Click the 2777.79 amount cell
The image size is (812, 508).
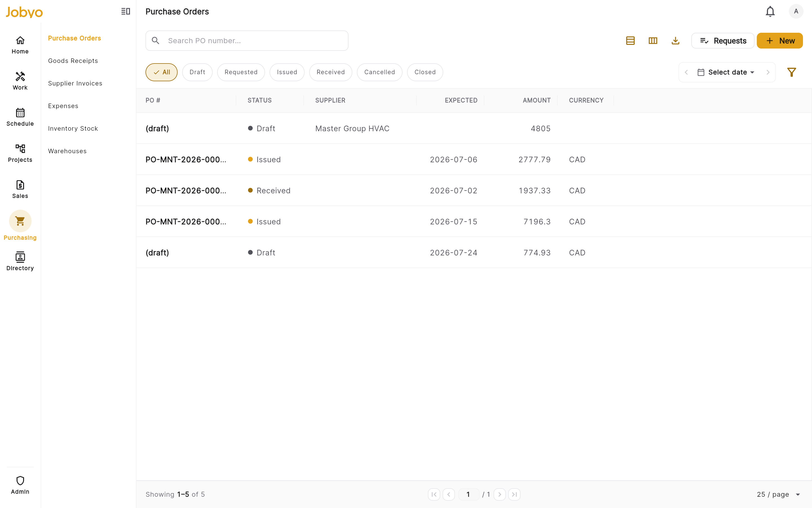tap(535, 159)
